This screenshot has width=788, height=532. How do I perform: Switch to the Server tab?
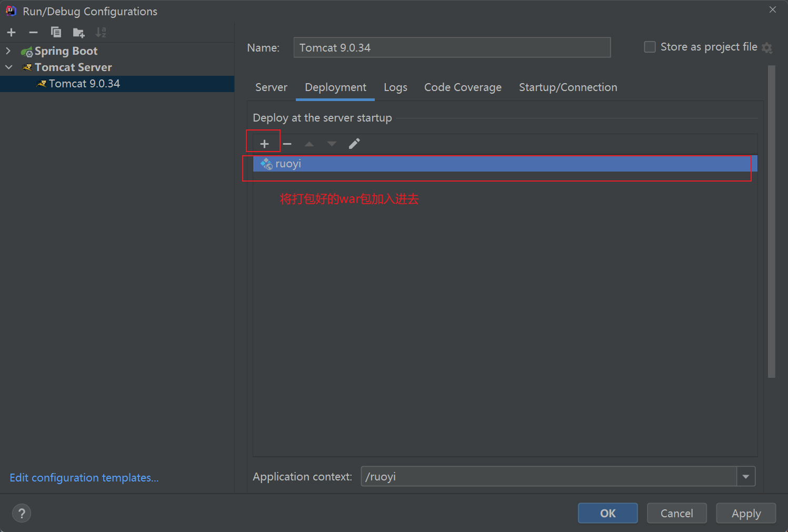pyautogui.click(x=271, y=87)
